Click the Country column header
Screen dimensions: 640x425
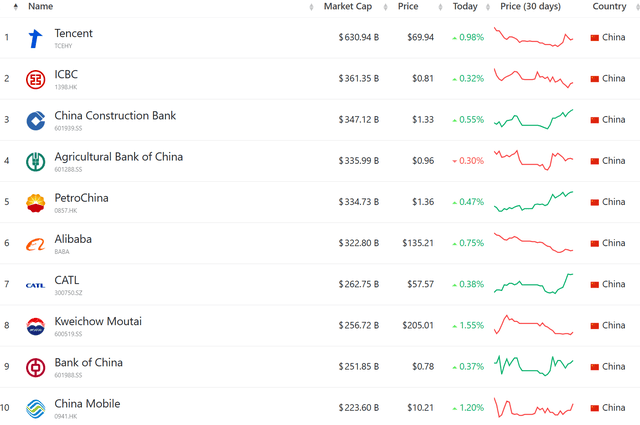(x=609, y=7)
